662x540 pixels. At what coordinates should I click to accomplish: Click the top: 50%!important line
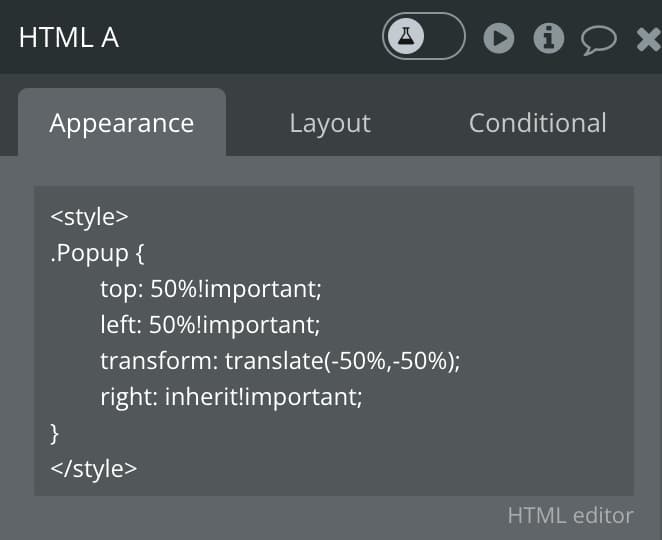click(x=211, y=289)
